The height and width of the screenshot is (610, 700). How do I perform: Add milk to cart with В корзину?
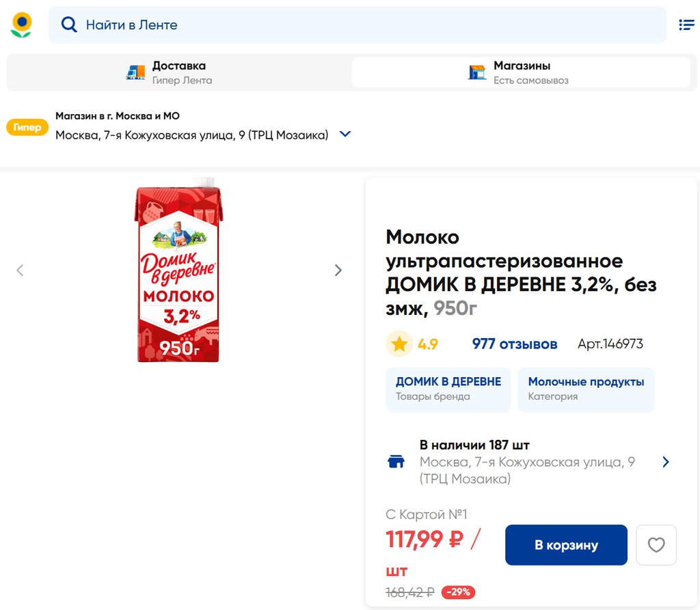[x=566, y=545]
